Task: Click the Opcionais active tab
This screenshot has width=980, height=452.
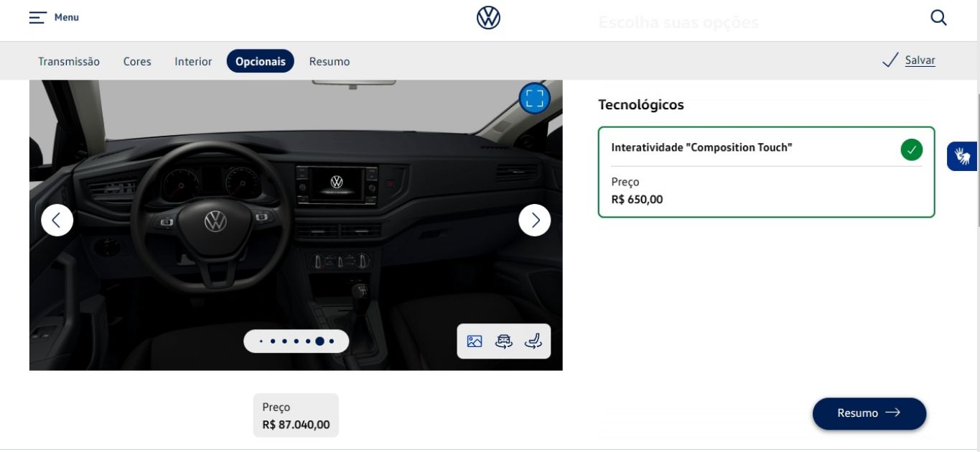Action: (x=261, y=62)
